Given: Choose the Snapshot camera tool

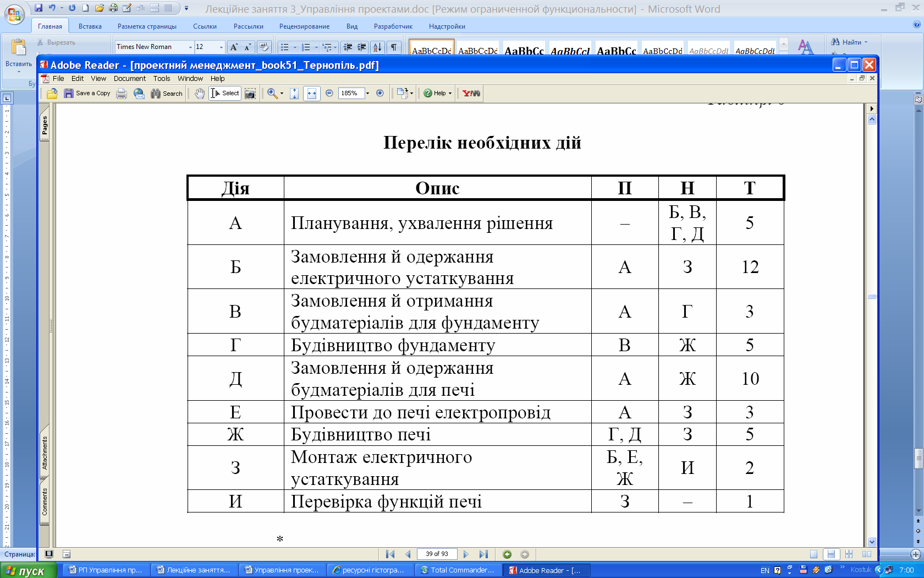Looking at the screenshot, I should coord(250,94).
